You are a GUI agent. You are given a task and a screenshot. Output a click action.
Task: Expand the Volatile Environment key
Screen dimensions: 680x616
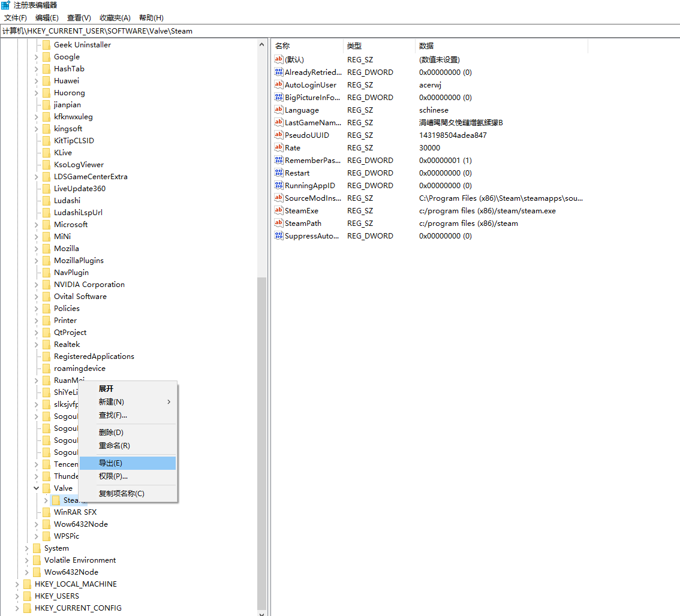click(27, 560)
